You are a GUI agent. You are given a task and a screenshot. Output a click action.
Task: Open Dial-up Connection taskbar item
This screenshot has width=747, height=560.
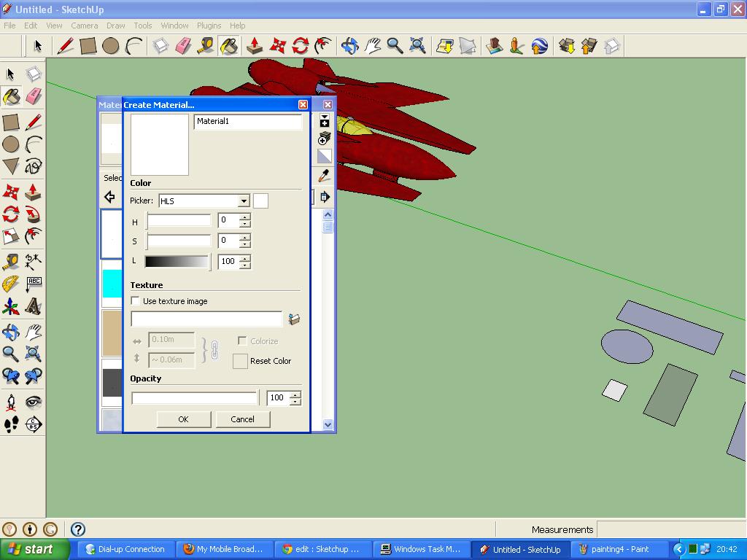click(125, 550)
